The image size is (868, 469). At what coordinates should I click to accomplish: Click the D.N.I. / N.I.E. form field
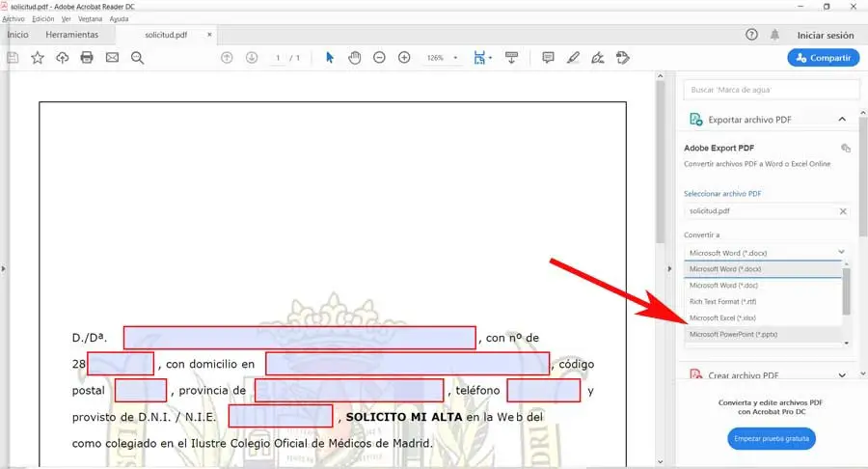[281, 416]
